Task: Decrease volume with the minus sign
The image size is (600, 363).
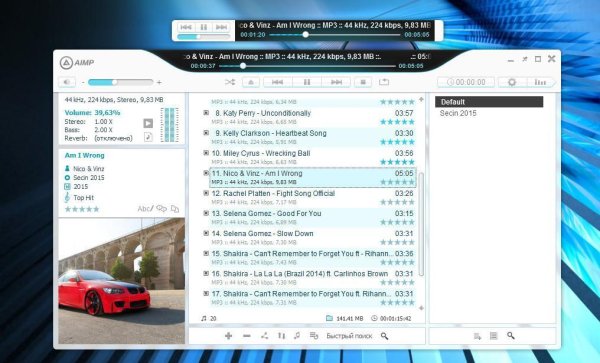Action: point(83,82)
